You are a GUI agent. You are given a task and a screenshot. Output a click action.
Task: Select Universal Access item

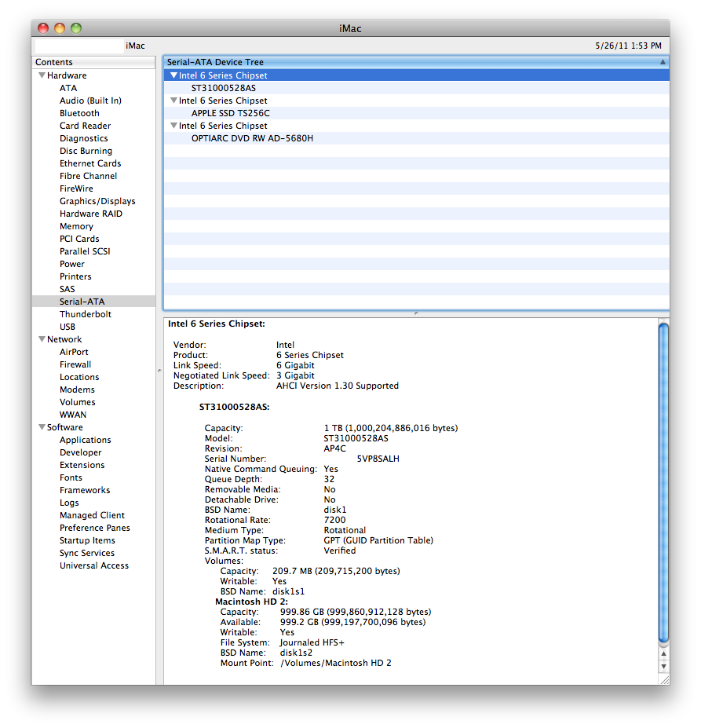tap(94, 565)
